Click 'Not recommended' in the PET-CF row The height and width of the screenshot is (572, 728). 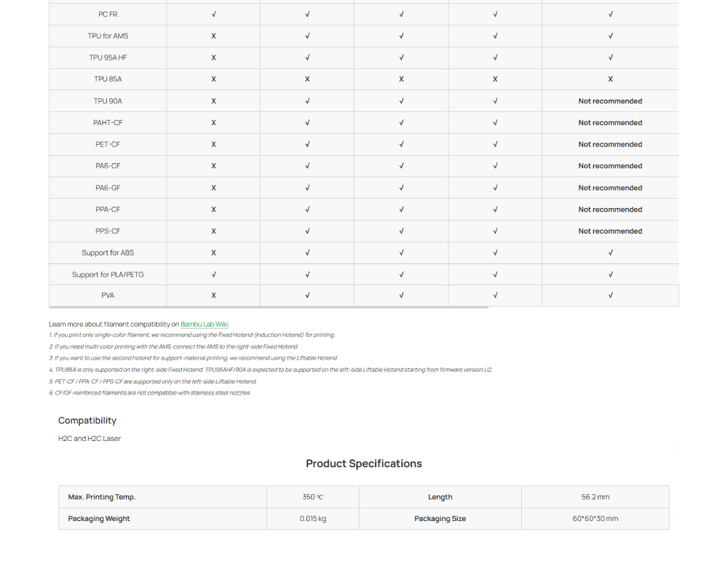click(610, 144)
